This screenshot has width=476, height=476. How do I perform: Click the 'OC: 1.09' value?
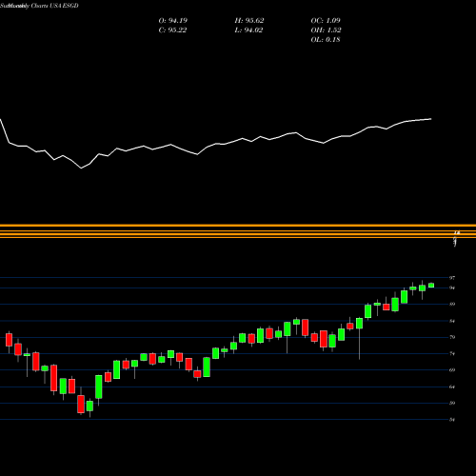(326, 21)
